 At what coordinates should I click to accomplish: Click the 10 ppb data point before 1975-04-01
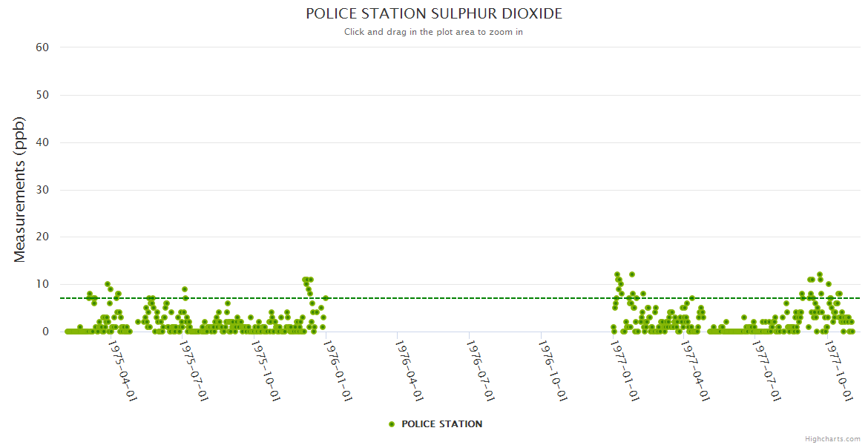108,284
